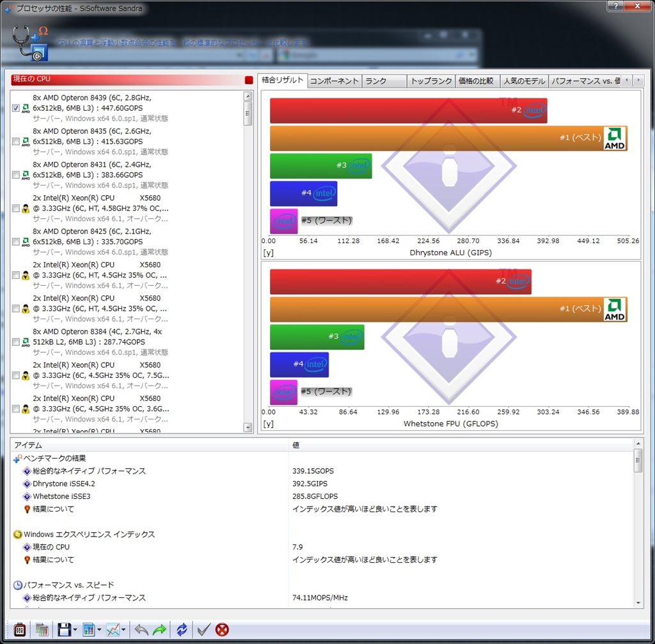
Task: Click the stethoscope processor benchmark icon
Action: coord(30,43)
